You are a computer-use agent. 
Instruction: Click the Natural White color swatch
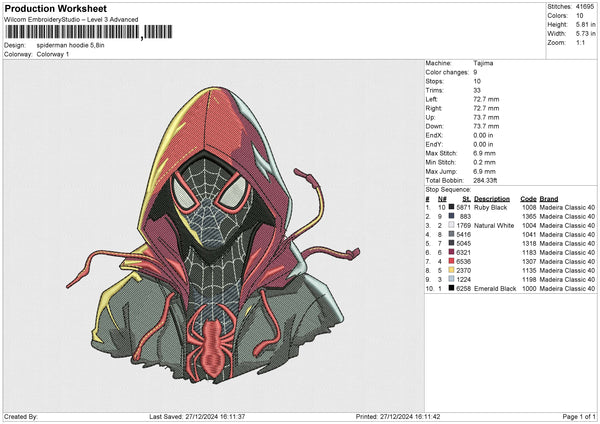[x=452, y=225]
